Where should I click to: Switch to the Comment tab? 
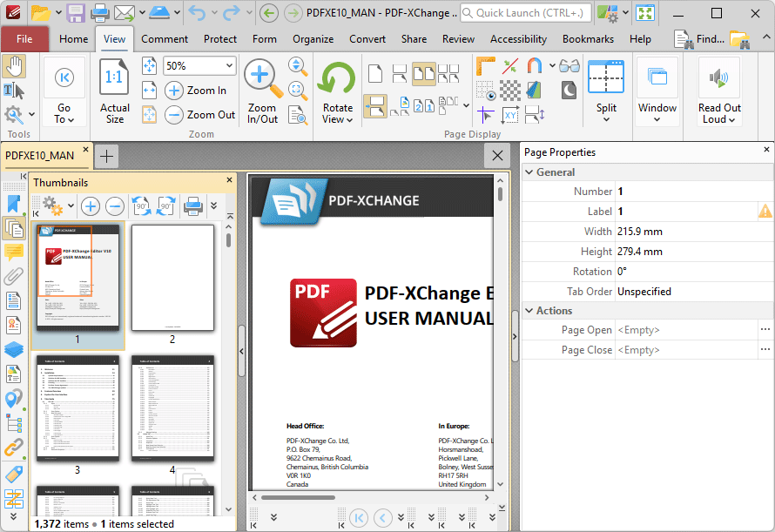165,39
